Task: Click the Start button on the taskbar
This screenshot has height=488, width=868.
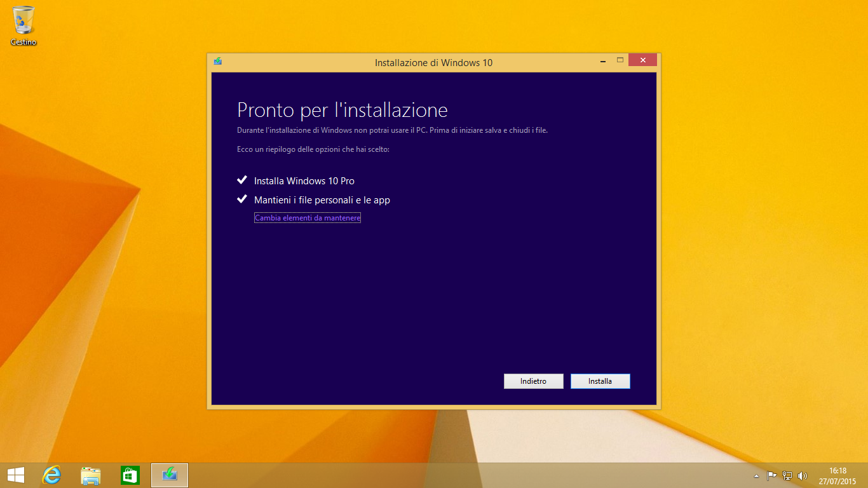Action: point(15,475)
